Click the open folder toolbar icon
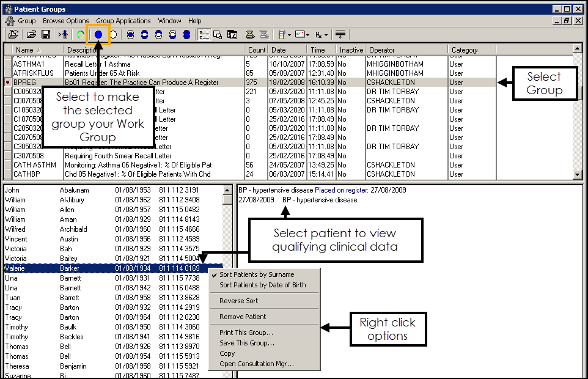Image resolution: width=588 pixels, height=379 pixels. click(x=31, y=35)
